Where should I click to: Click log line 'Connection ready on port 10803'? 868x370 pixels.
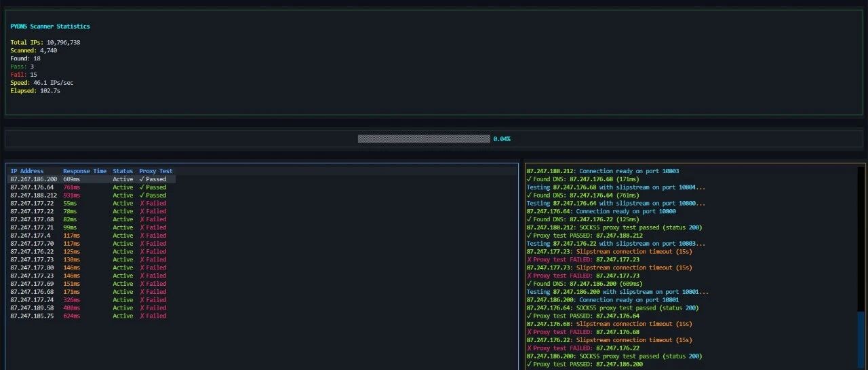point(603,171)
